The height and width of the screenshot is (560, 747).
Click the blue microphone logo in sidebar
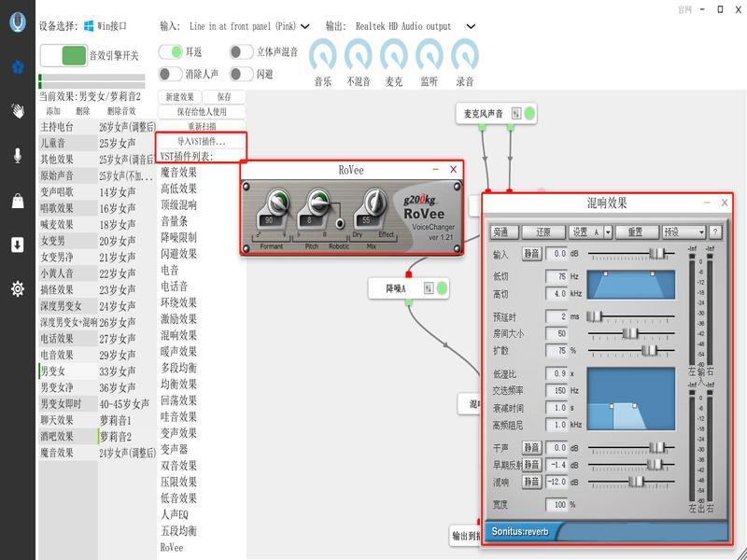18,21
